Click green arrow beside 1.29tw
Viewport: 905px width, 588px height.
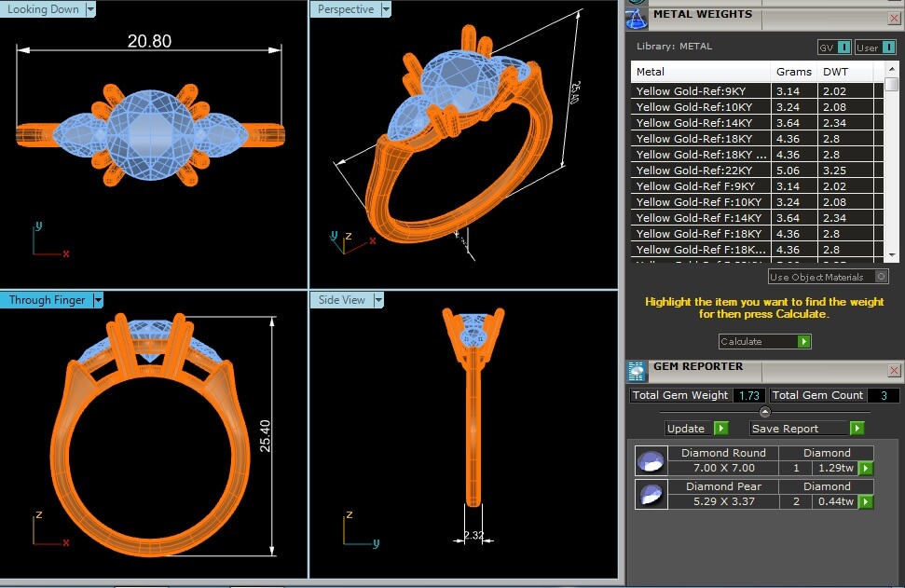click(866, 468)
